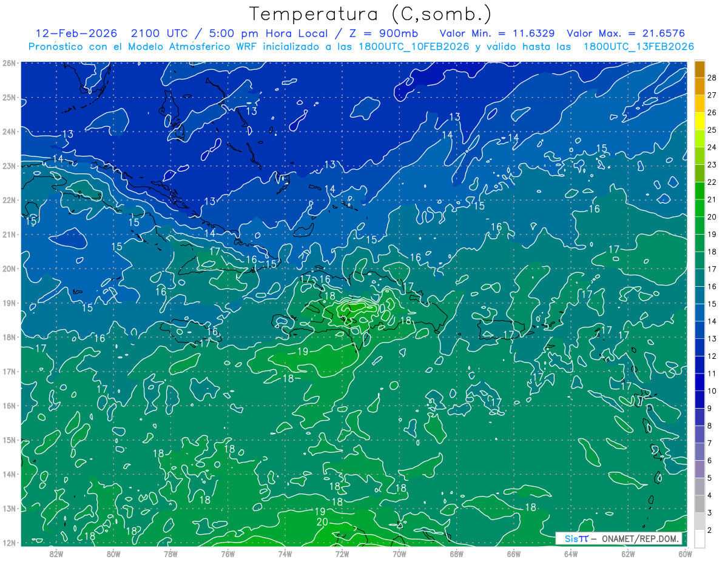Click the 'Valor Max. = 21.6576' value
The height and width of the screenshot is (562, 728).
625,33
